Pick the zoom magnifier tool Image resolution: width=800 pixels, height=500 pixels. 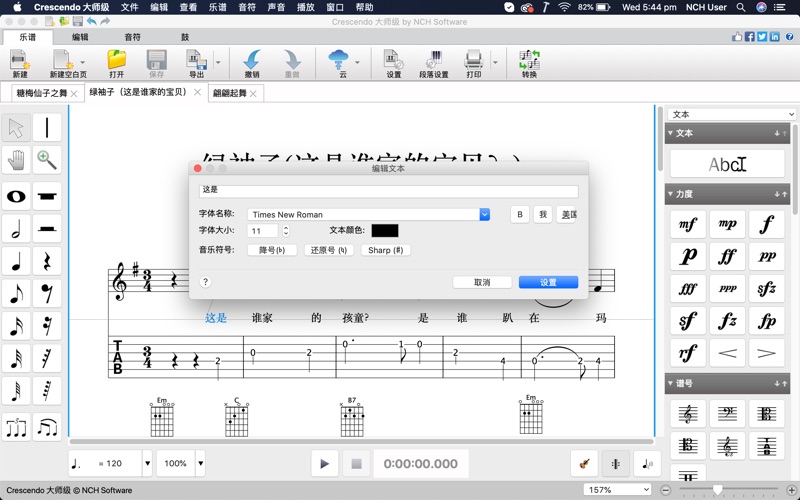tap(47, 160)
